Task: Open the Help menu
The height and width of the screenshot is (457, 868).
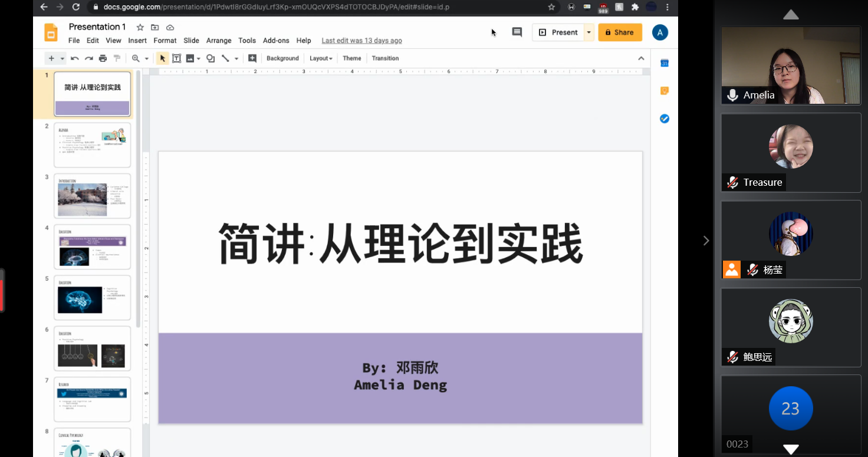Action: pyautogui.click(x=304, y=41)
